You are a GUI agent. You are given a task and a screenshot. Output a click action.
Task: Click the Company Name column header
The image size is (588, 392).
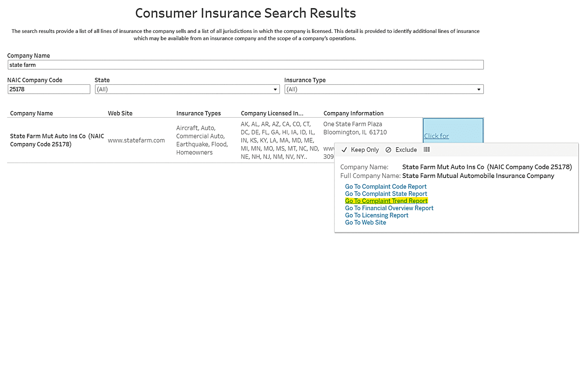point(31,113)
